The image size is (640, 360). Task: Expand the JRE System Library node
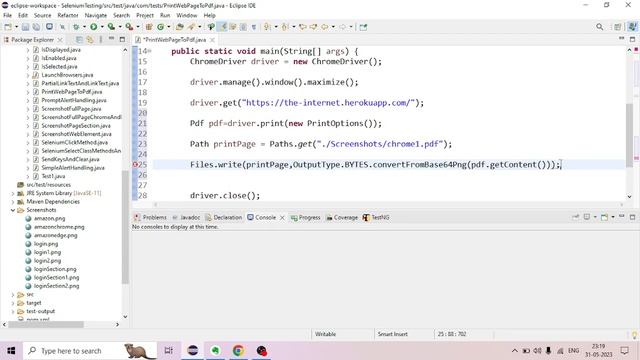pyautogui.click(x=13, y=193)
